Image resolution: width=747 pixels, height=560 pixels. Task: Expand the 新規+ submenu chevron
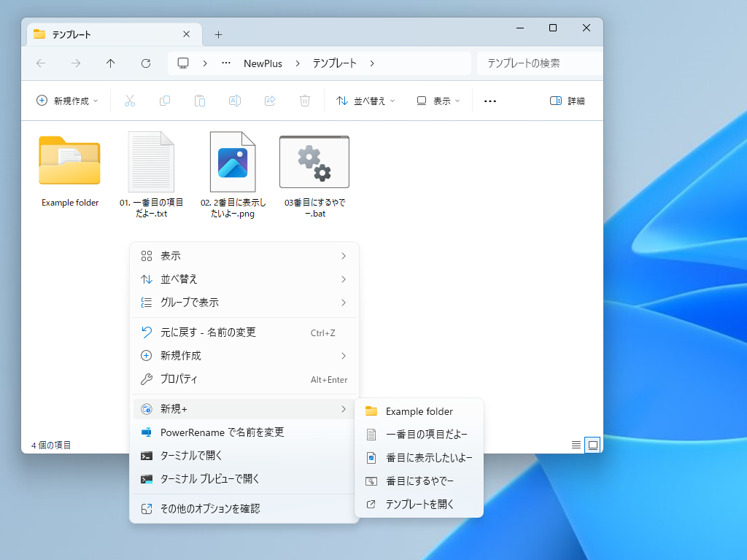(343, 409)
